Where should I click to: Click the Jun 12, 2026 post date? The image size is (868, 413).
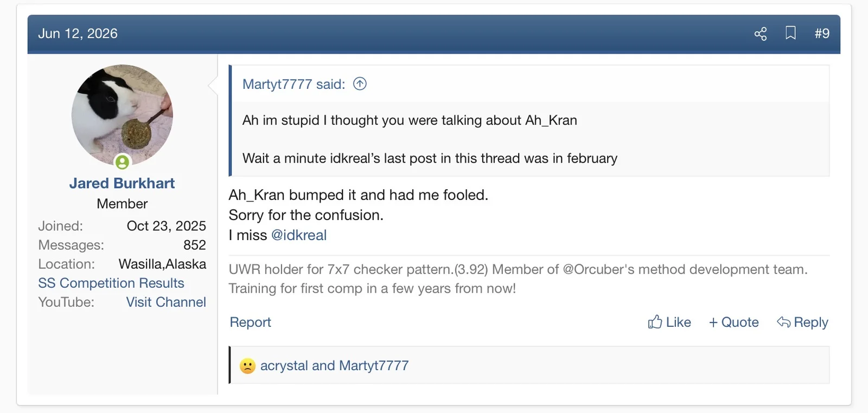pos(78,34)
